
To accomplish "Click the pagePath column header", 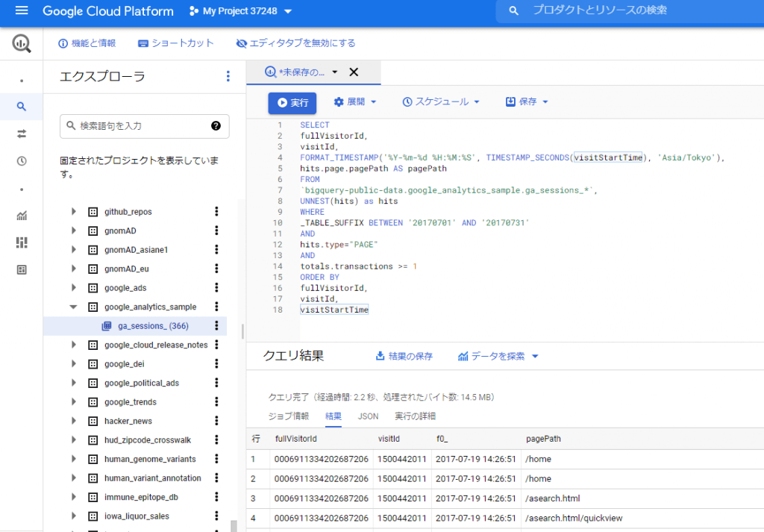I will 543,439.
